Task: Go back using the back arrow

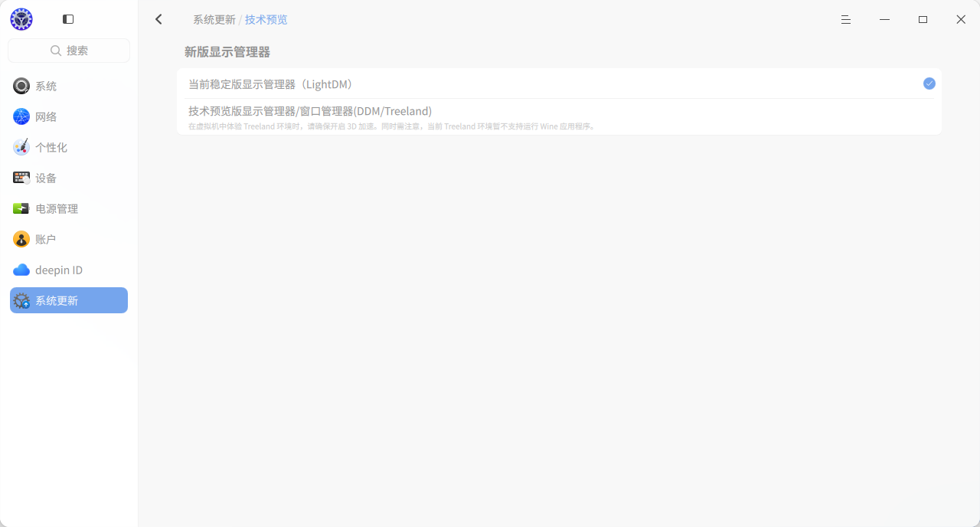Action: 158,19
